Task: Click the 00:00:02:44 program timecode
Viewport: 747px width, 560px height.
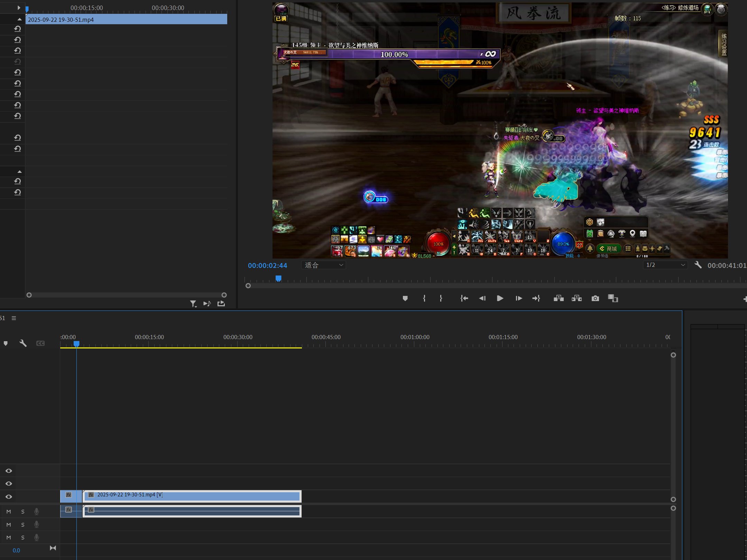Action: pos(267,265)
